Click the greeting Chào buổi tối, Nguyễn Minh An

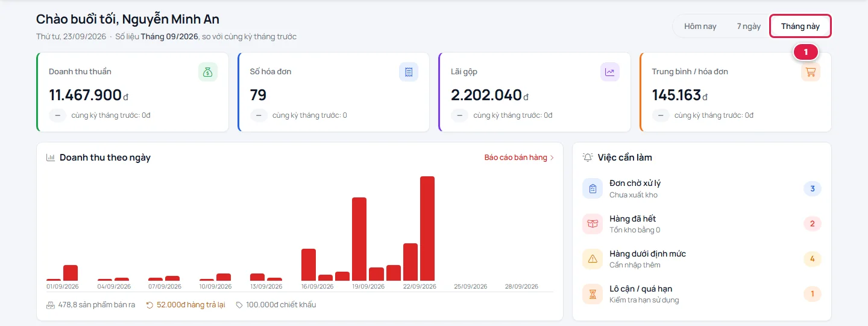[128, 19]
